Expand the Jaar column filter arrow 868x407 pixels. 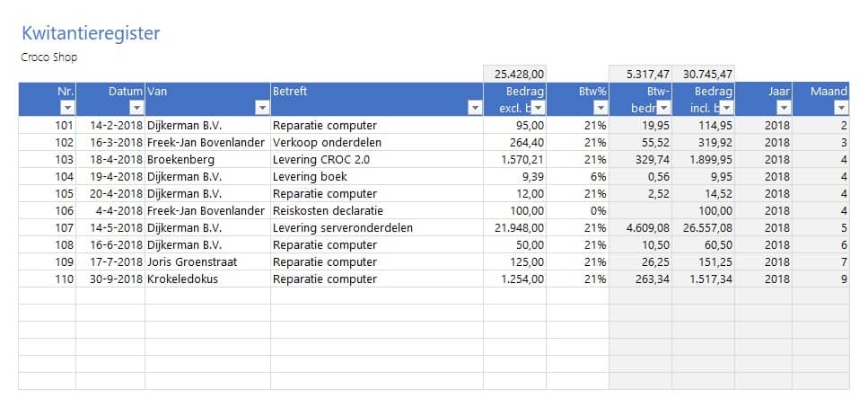pyautogui.click(x=783, y=108)
